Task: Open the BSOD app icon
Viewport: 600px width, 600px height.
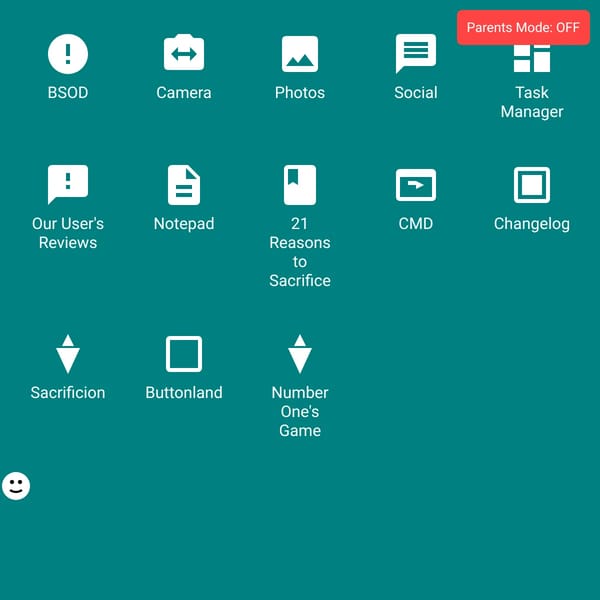Action: pyautogui.click(x=68, y=54)
